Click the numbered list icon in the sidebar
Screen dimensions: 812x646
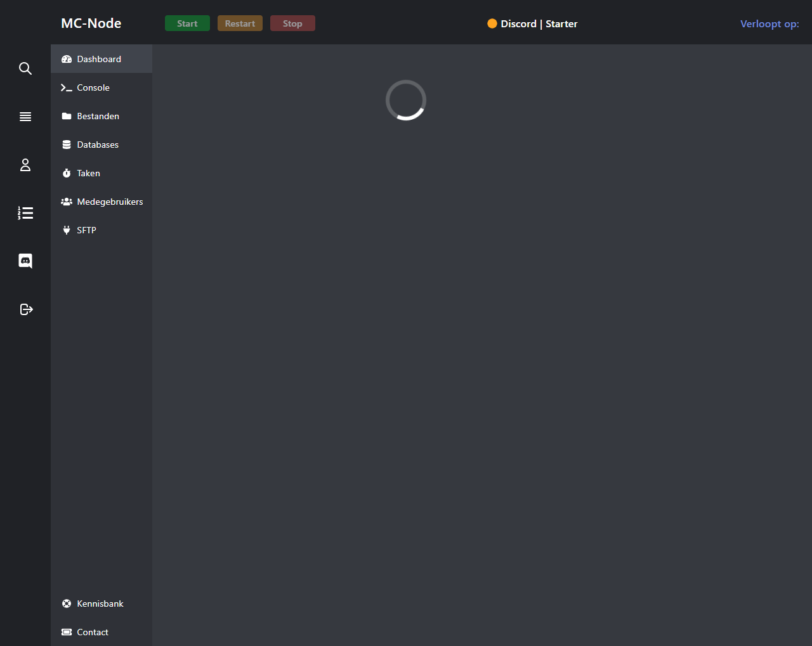[x=25, y=213]
